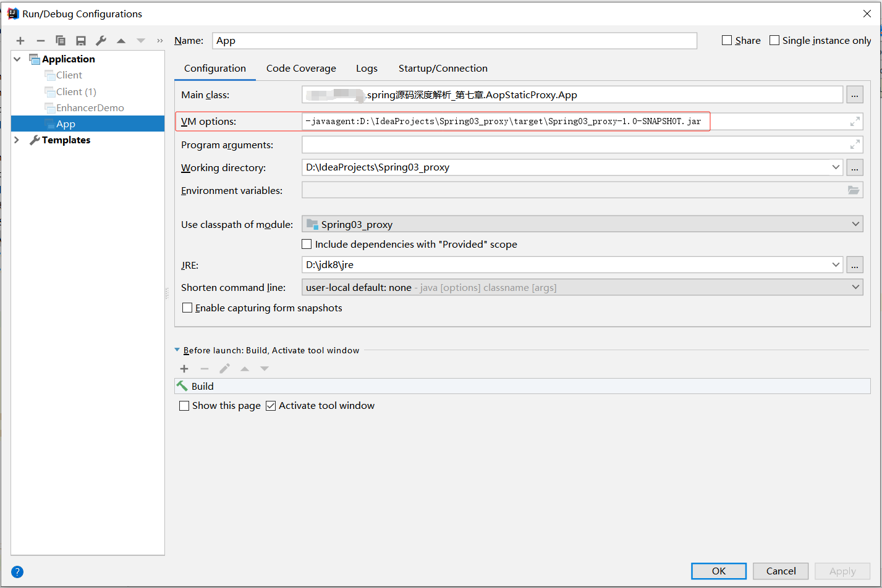Remove a Before launch task
The image size is (882, 588).
point(205,369)
